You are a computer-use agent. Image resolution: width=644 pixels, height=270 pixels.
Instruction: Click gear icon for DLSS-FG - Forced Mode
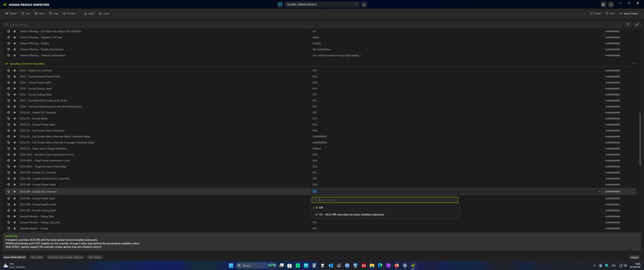click(x=8, y=119)
